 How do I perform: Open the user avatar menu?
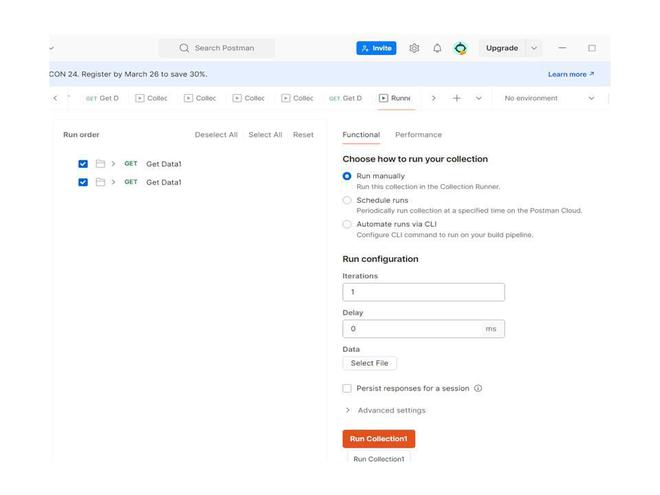[460, 48]
